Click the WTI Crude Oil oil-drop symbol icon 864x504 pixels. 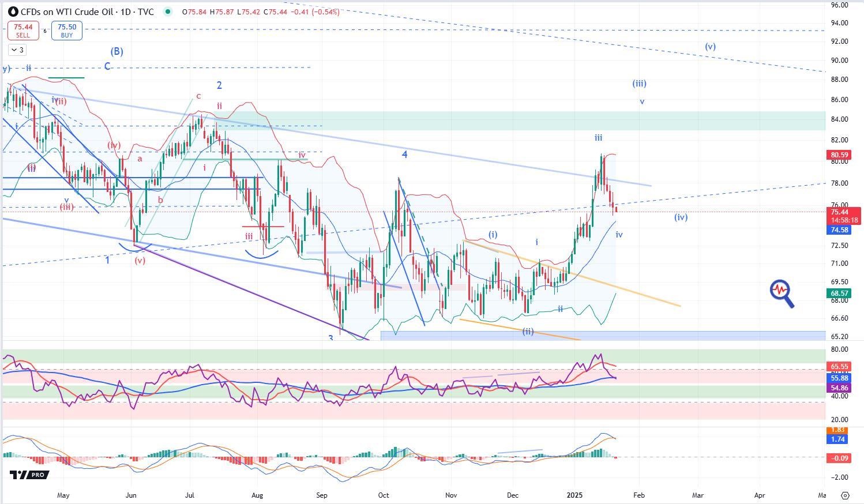click(x=13, y=12)
